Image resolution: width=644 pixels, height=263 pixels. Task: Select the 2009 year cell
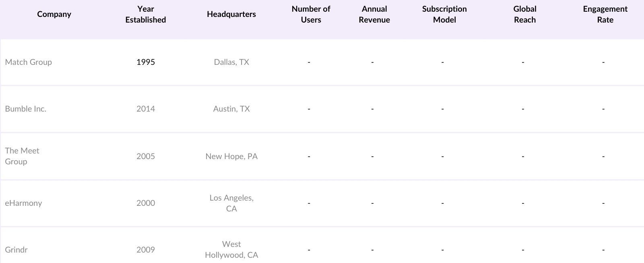145,250
